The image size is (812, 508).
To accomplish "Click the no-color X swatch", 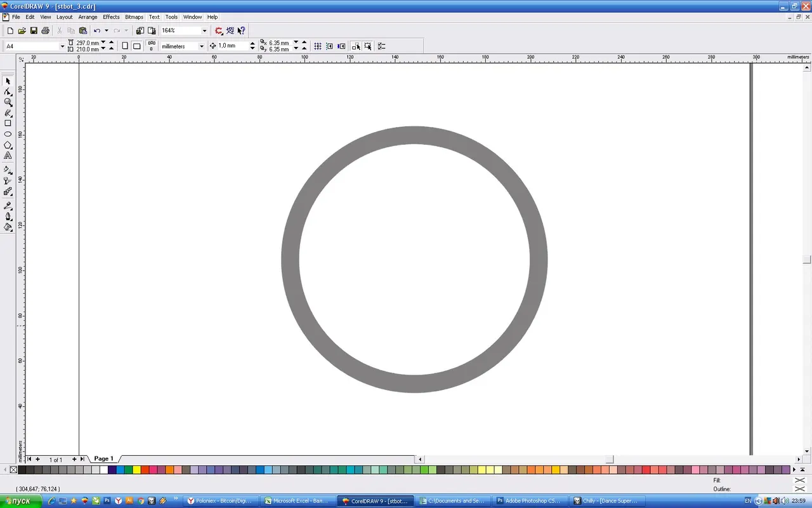I will pyautogui.click(x=13, y=470).
